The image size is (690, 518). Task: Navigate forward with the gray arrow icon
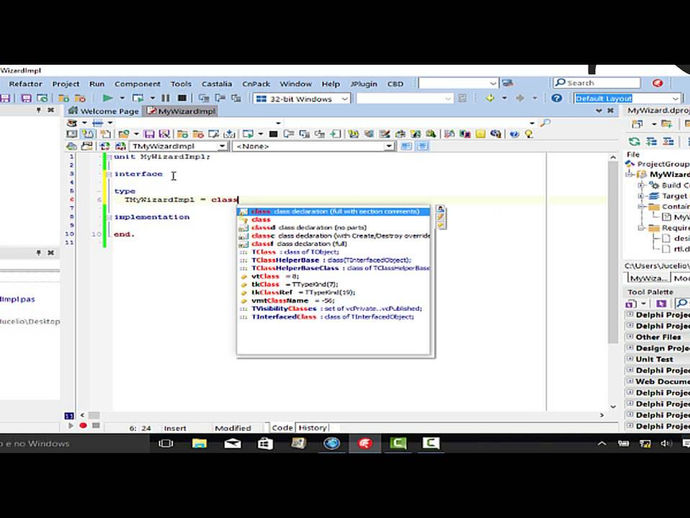[520, 98]
